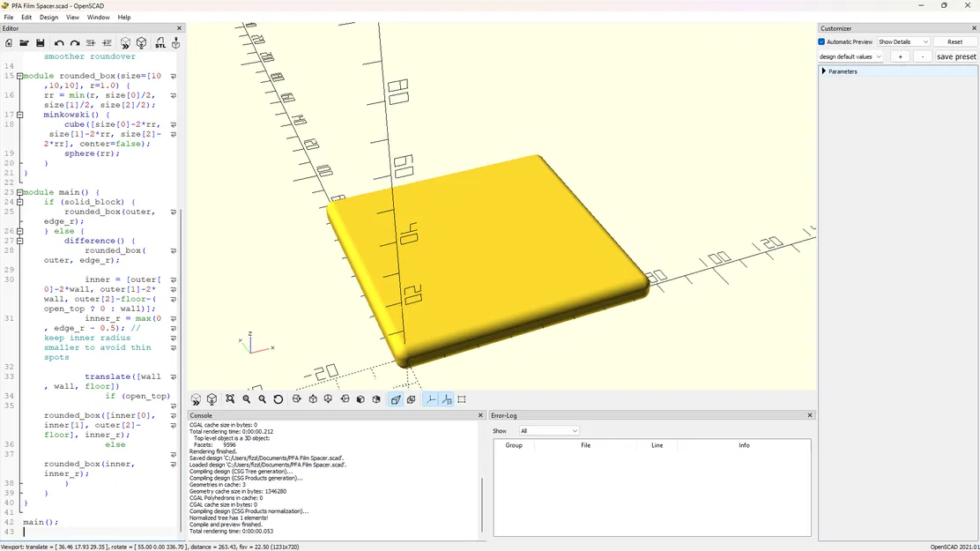
Task: Open the design default values preset dropdown
Action: coord(850,56)
